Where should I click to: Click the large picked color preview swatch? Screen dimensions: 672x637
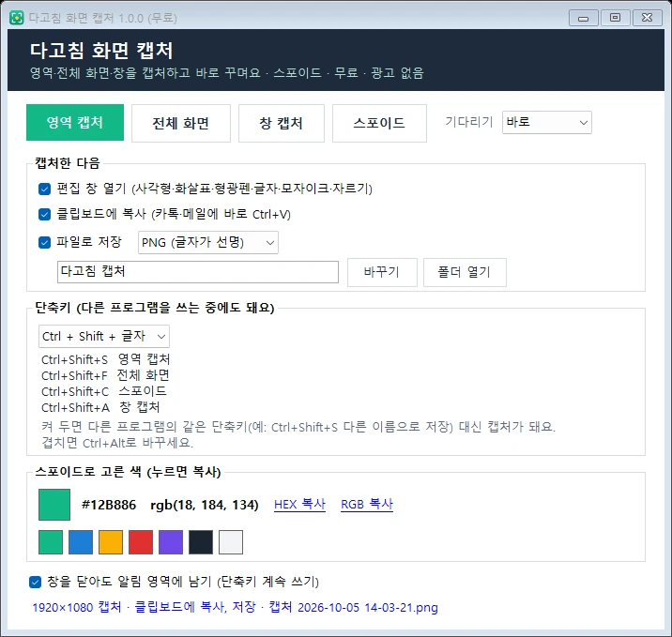[54, 505]
